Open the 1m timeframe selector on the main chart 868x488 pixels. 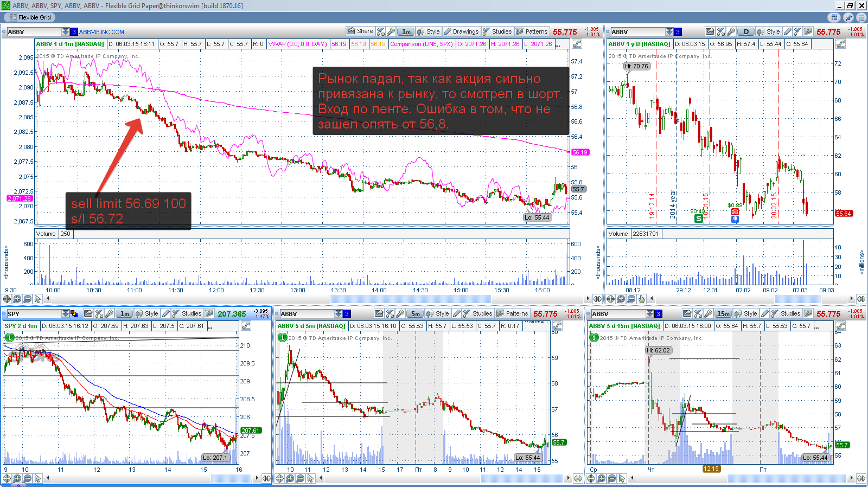coord(406,31)
